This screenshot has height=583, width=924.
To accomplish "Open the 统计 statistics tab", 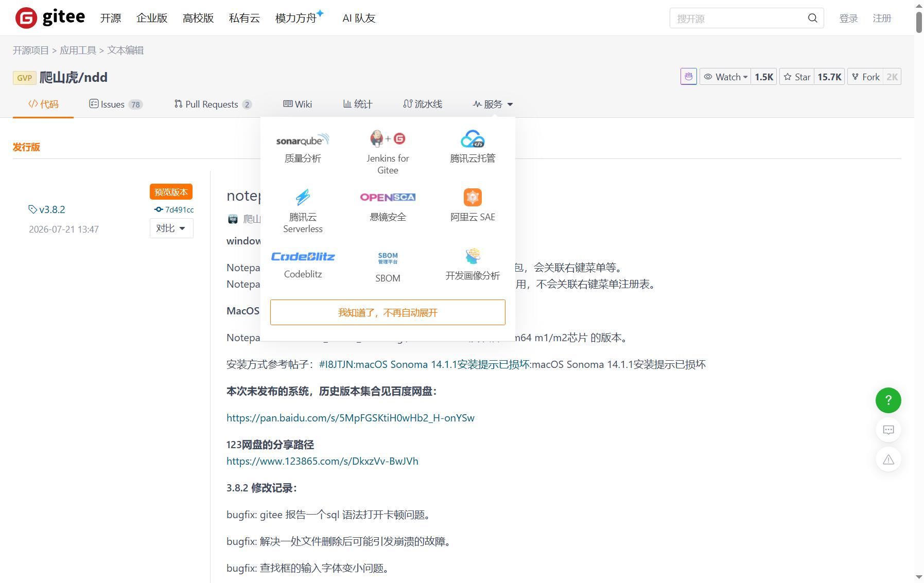I will point(358,104).
